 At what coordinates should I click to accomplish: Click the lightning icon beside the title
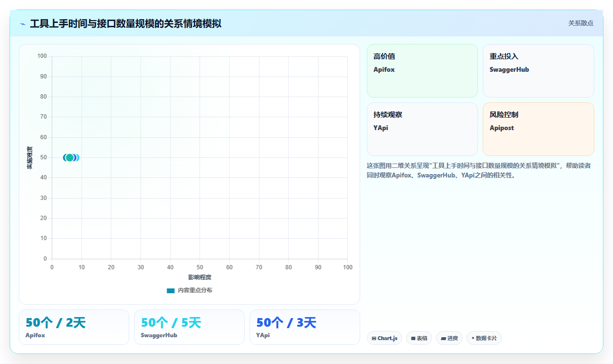coord(23,24)
